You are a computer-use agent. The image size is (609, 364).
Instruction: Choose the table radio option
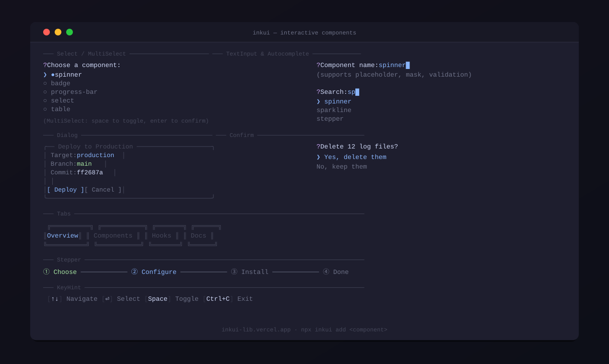57,110
